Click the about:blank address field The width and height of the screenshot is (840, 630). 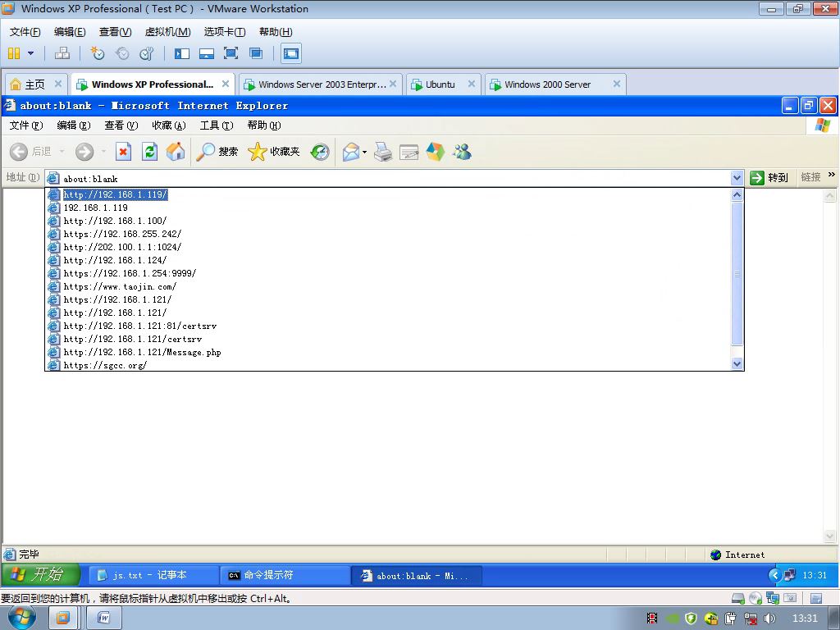coord(388,178)
